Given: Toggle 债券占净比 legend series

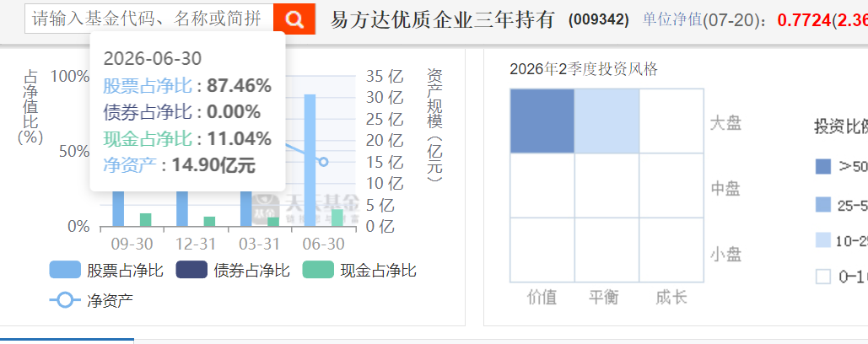Looking at the screenshot, I should pyautogui.click(x=233, y=271).
